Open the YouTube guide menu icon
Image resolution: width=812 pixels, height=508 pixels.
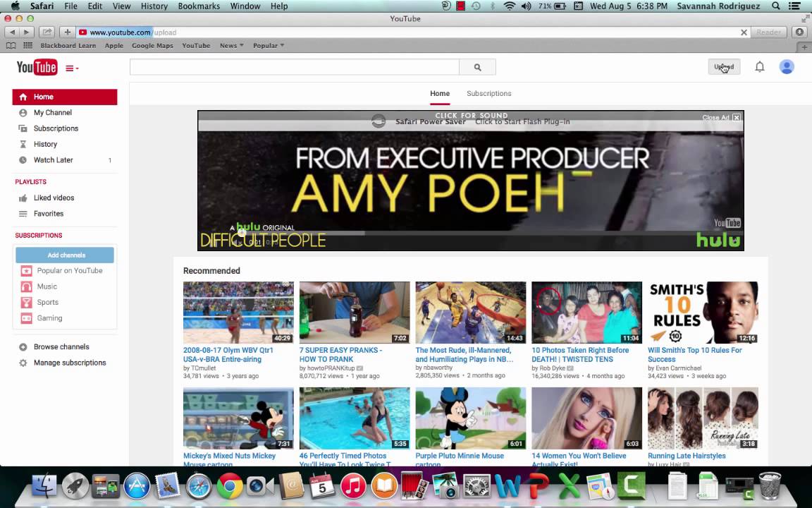coord(71,68)
